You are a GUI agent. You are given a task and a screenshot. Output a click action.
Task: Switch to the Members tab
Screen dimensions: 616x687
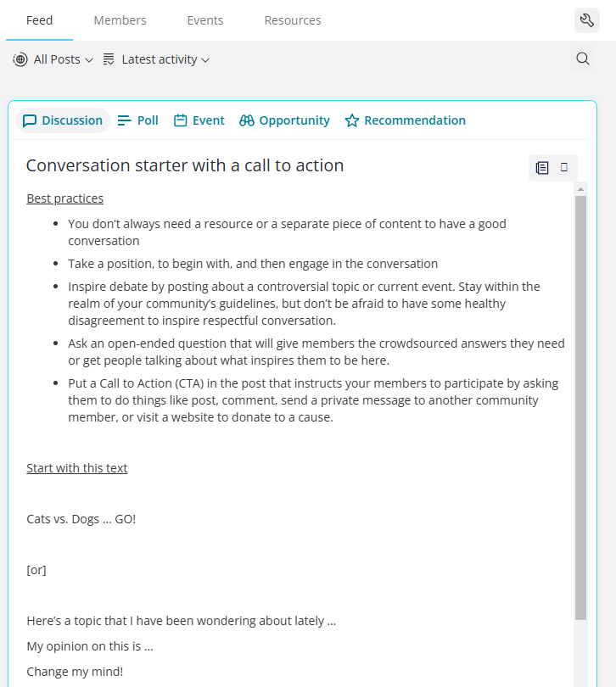(x=120, y=20)
